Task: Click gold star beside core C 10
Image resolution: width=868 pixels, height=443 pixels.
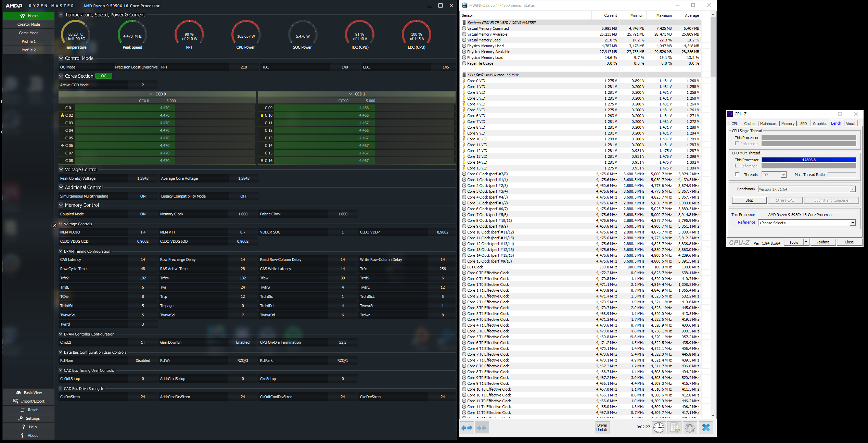Action: tap(262, 115)
